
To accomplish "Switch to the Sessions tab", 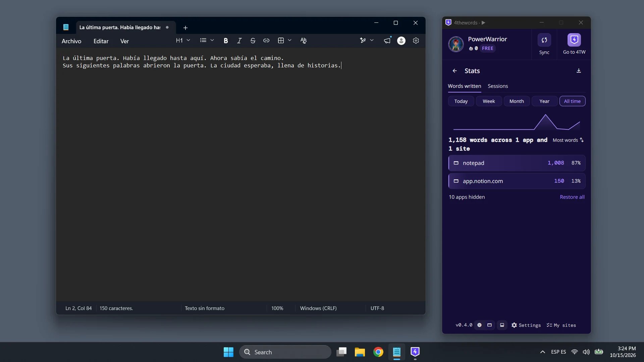I will coord(498,86).
